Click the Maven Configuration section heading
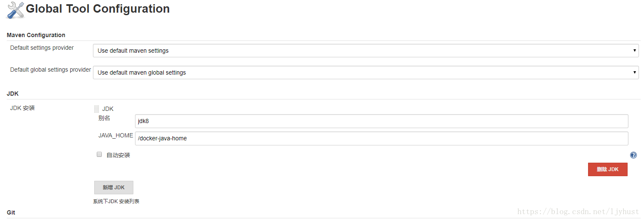 click(36, 35)
